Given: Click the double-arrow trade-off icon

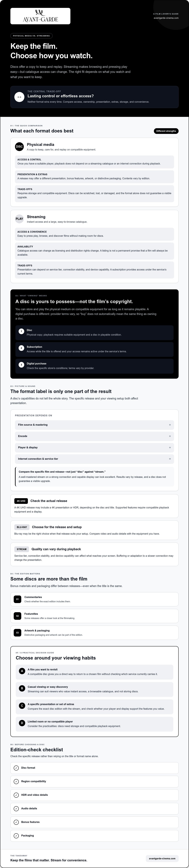Looking at the screenshot, I should click(19, 97).
